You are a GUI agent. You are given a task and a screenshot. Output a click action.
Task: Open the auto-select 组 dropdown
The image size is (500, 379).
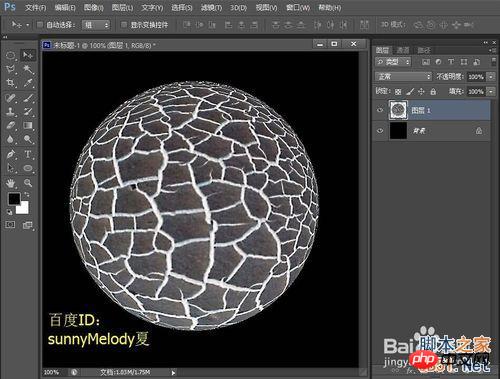96,25
